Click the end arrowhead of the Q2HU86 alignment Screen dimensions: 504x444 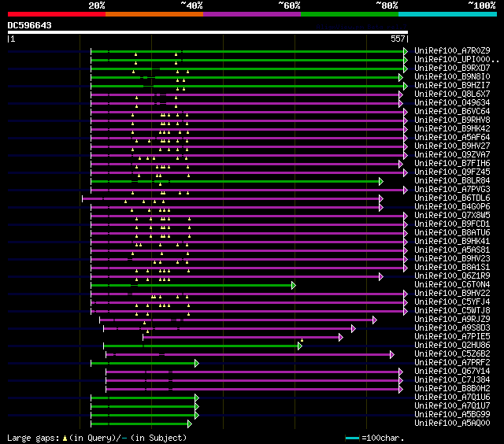300,346
